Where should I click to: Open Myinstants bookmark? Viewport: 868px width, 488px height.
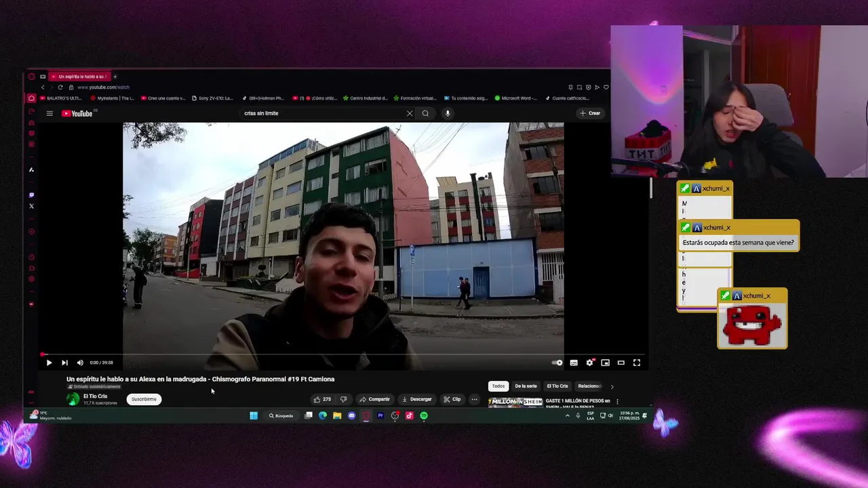pyautogui.click(x=113, y=98)
